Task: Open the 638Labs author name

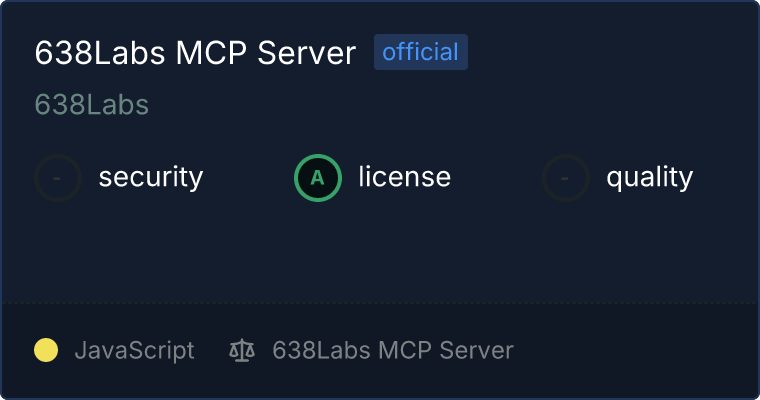Action: tap(92, 104)
